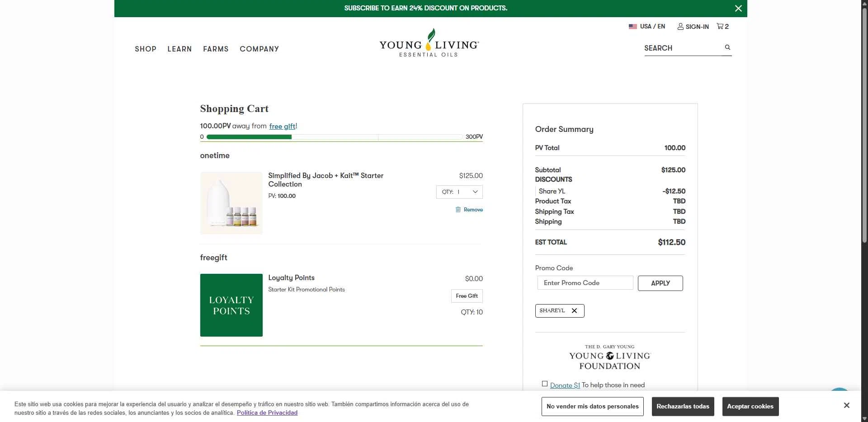The image size is (868, 422).
Task: Open the Loyalty Points thumbnail
Action: pos(231,305)
